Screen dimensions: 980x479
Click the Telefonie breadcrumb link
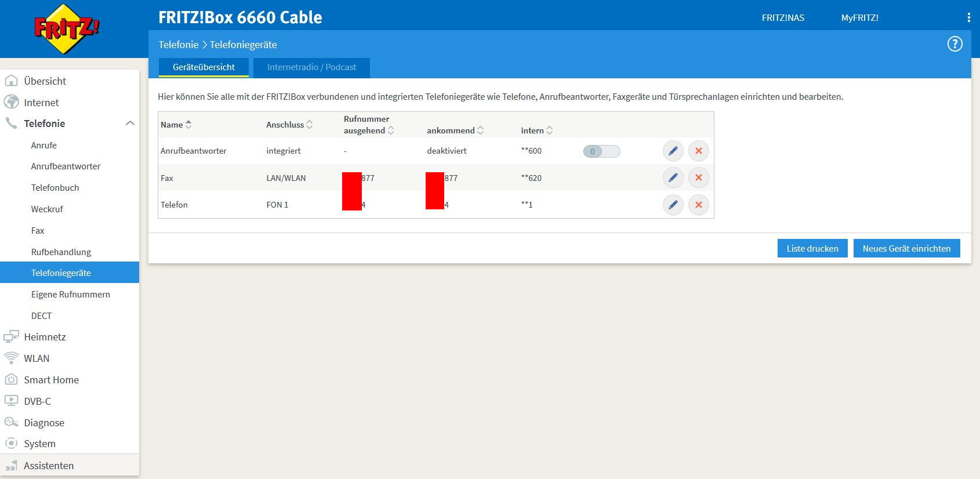(179, 45)
